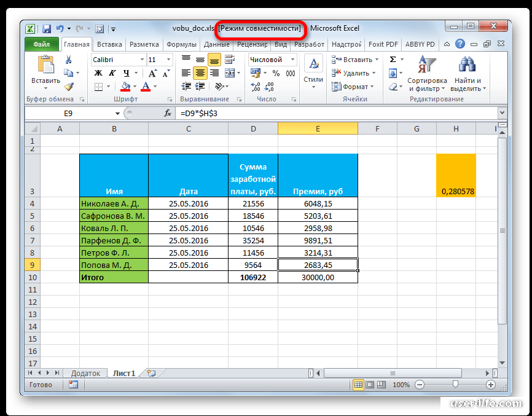Viewport: 532px width, 416px height.
Task: Click the zoom out minus button
Action: pos(420,385)
